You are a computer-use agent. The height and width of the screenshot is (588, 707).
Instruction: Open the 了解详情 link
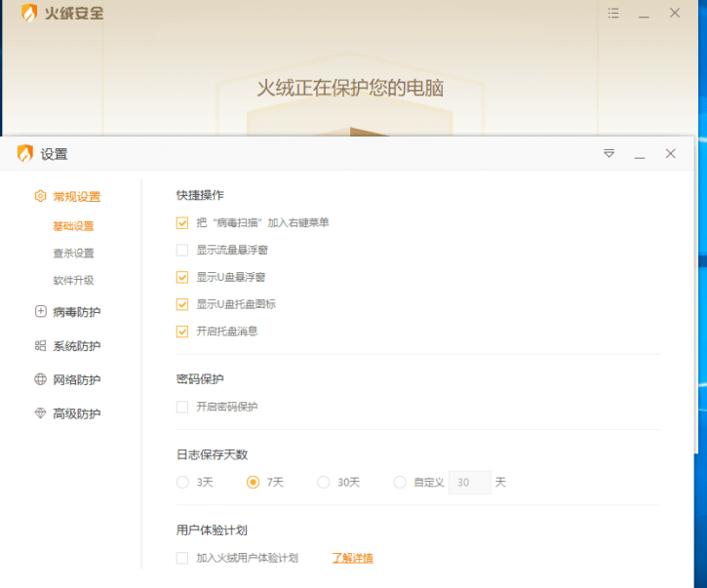pos(352,559)
